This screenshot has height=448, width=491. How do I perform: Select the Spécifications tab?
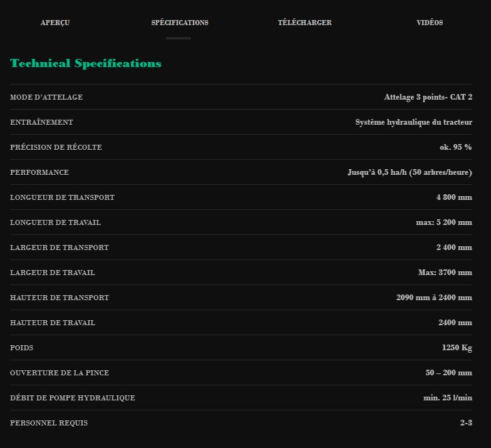tap(180, 23)
